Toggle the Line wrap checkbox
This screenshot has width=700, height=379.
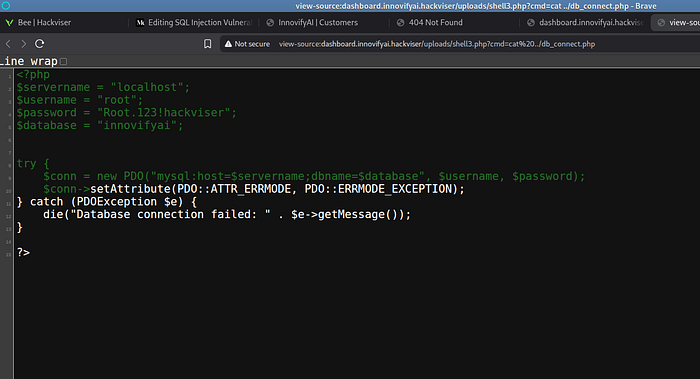pyautogui.click(x=63, y=61)
